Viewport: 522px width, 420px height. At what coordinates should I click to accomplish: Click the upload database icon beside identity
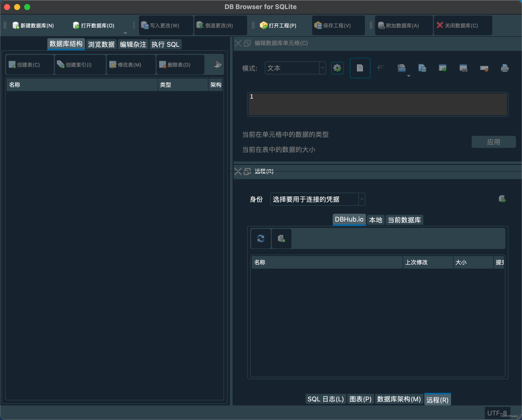tap(502, 199)
